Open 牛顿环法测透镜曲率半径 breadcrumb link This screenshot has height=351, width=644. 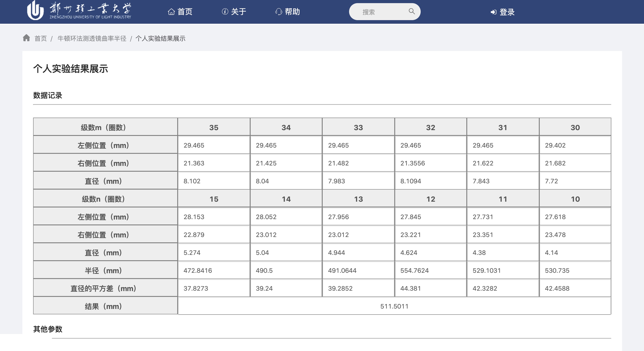point(92,38)
